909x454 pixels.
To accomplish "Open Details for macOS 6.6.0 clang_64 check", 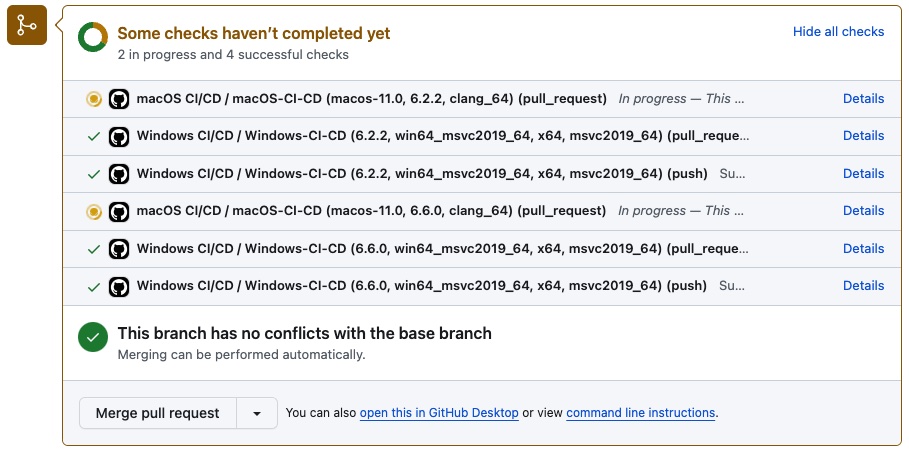I will [x=863, y=210].
